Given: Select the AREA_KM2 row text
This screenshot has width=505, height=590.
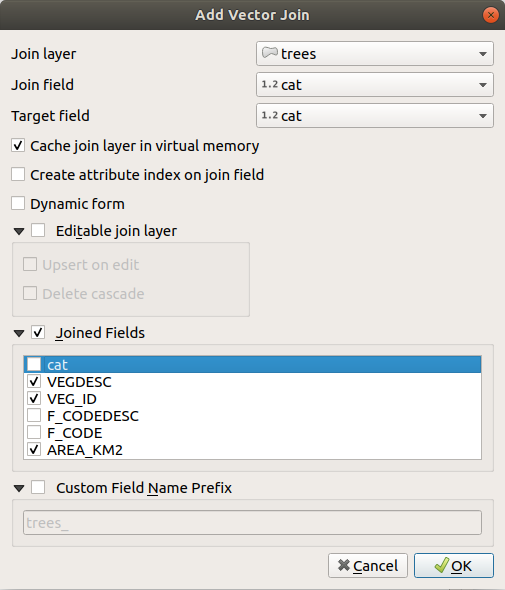Looking at the screenshot, I should click(x=85, y=450).
